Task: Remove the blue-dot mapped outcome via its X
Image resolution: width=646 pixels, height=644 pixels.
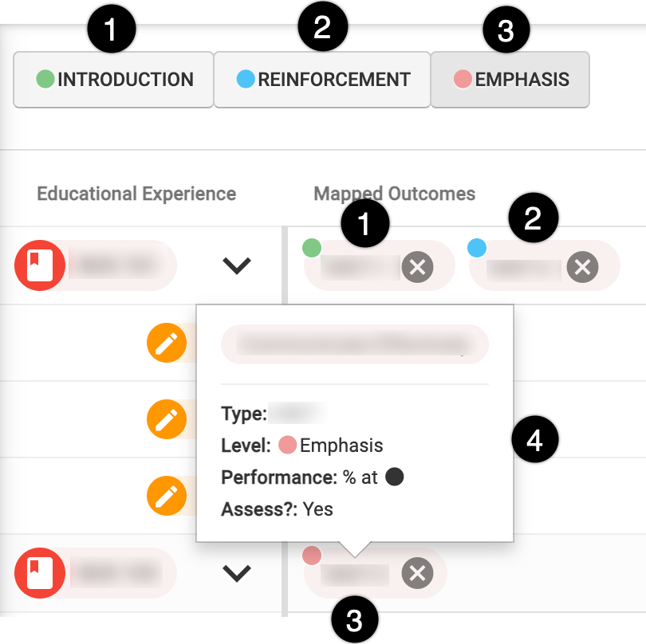Action: [582, 267]
